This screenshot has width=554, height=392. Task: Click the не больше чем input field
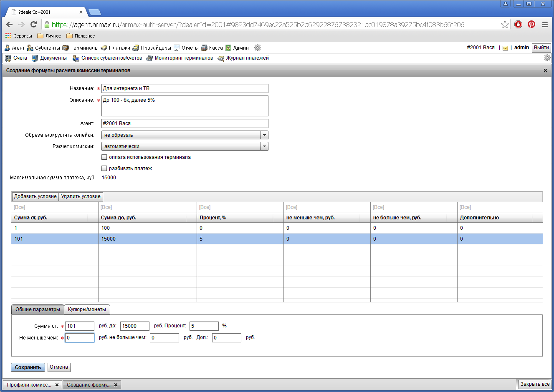click(164, 338)
